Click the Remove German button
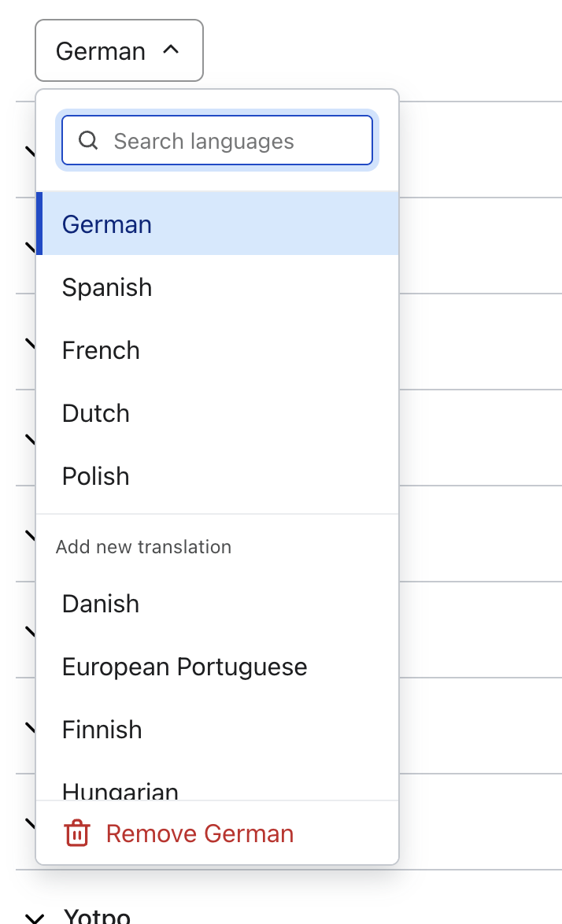562x924 pixels. point(200,833)
